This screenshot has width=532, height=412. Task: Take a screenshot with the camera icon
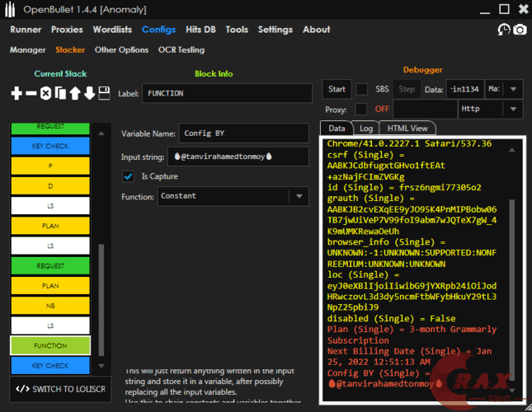[x=520, y=30]
